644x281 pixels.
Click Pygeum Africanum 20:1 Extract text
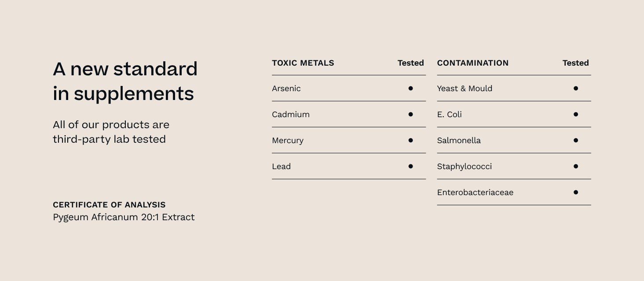(124, 217)
